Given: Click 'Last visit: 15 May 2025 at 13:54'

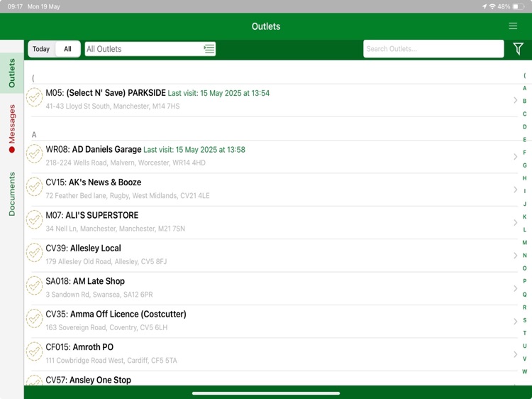Looking at the screenshot, I should click(x=218, y=94).
